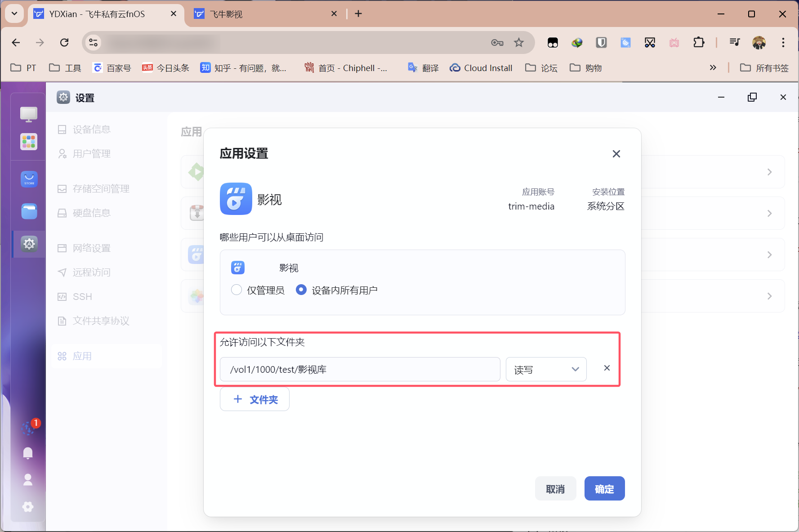
Task: Open the 读写 permission dropdown
Action: pyautogui.click(x=546, y=369)
